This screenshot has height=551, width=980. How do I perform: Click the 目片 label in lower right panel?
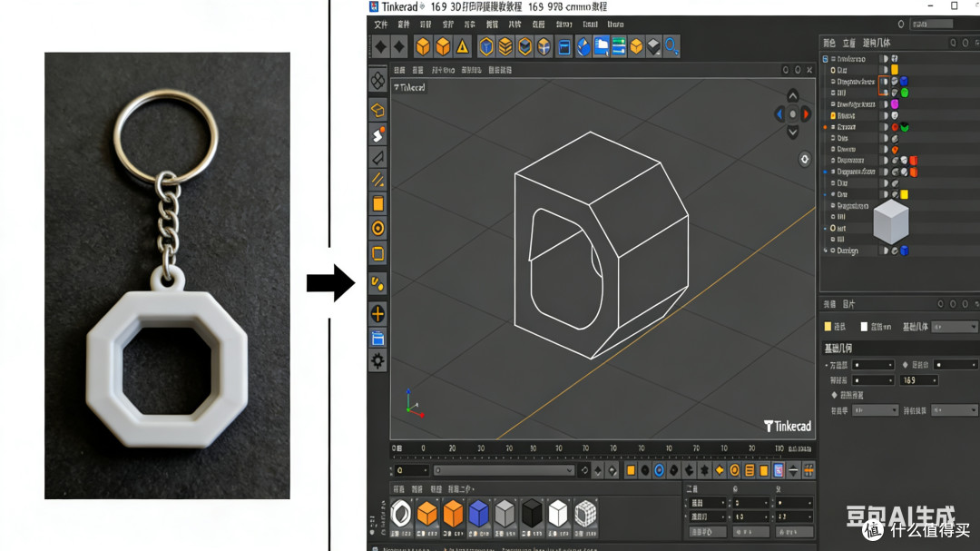point(848,305)
